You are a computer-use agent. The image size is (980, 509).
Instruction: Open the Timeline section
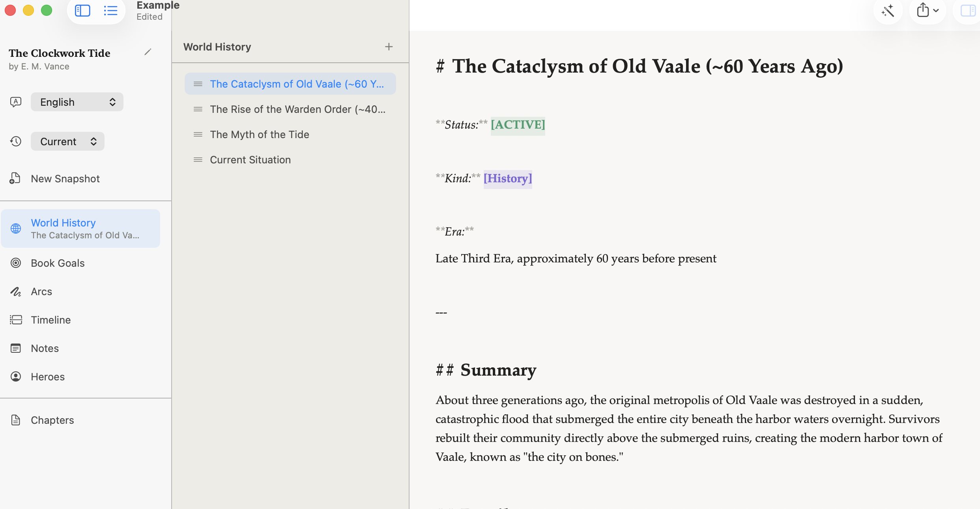click(51, 320)
